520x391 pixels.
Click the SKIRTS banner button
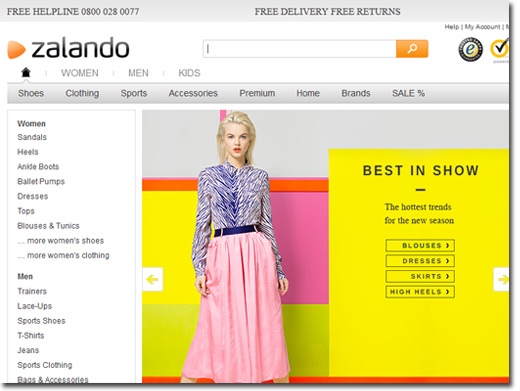pyautogui.click(x=420, y=276)
